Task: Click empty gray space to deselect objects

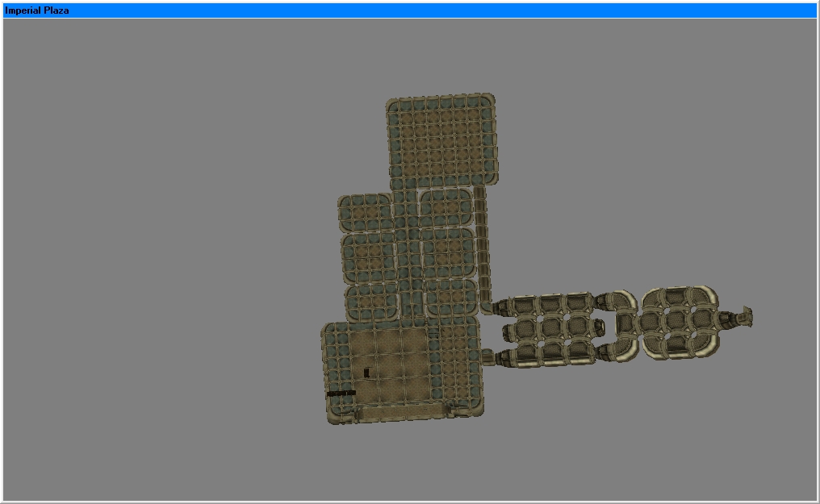Action: [157, 261]
